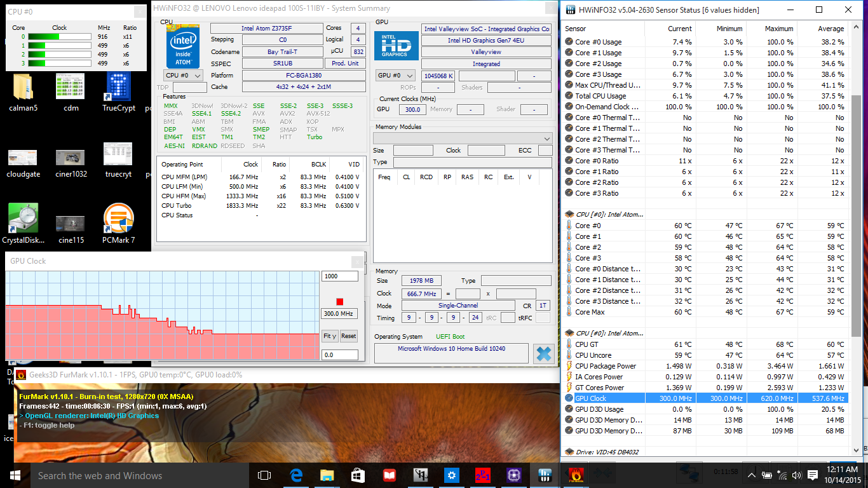Open the GPU #0 selector dropdown

[395, 76]
